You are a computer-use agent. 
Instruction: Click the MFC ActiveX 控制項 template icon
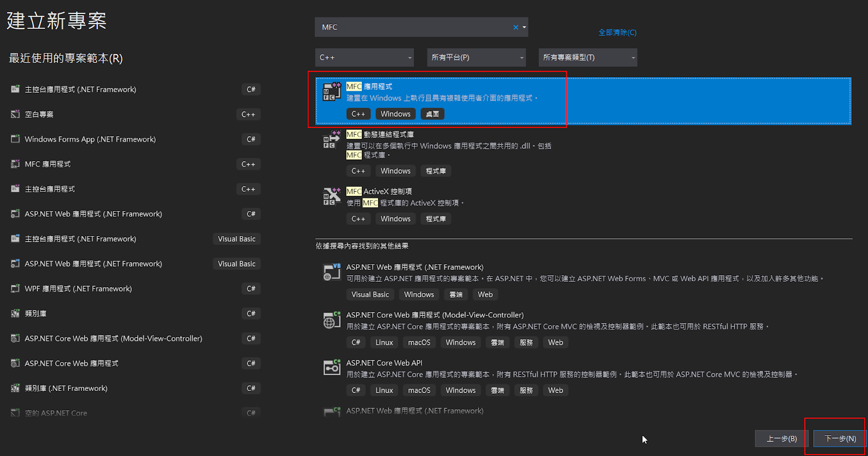(331, 196)
